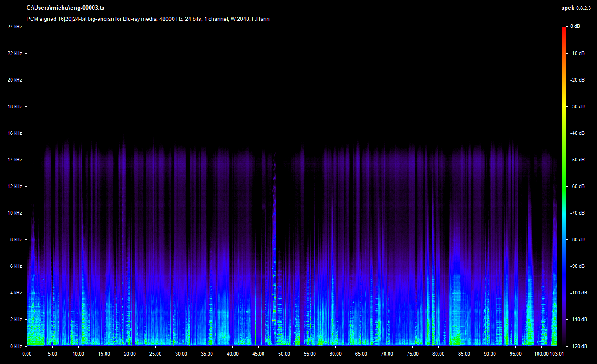Click the spek 0.8.2.3 version label
This screenshot has width=597, height=364.
(576, 8)
